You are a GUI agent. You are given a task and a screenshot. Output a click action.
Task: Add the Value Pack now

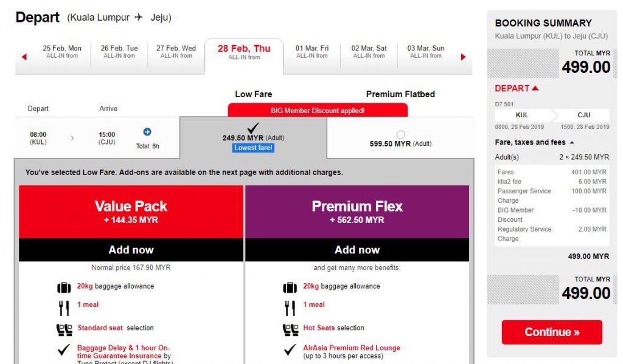pyautogui.click(x=131, y=250)
